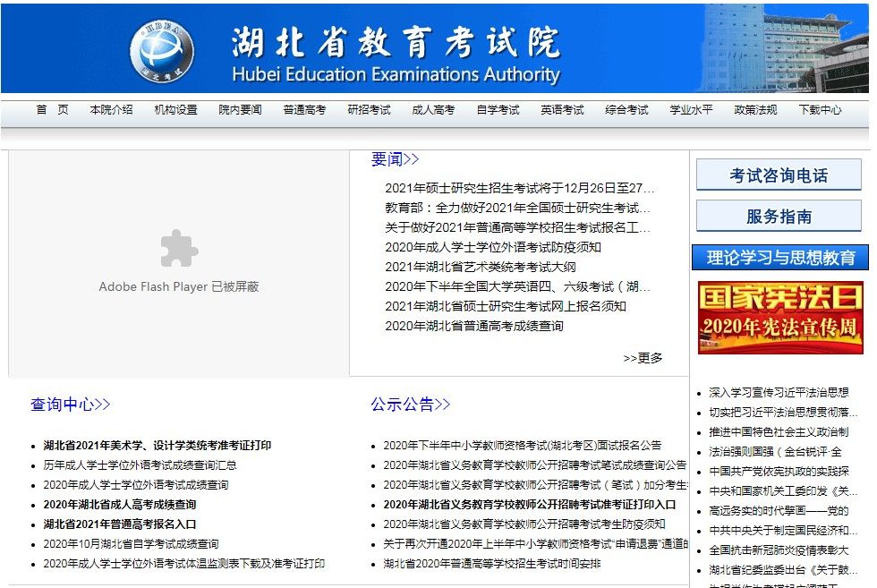Open 义务教育学校教师公开招聘考试（笔试）加分考生 notice
Screen dimensions: 877x588
click(x=535, y=484)
